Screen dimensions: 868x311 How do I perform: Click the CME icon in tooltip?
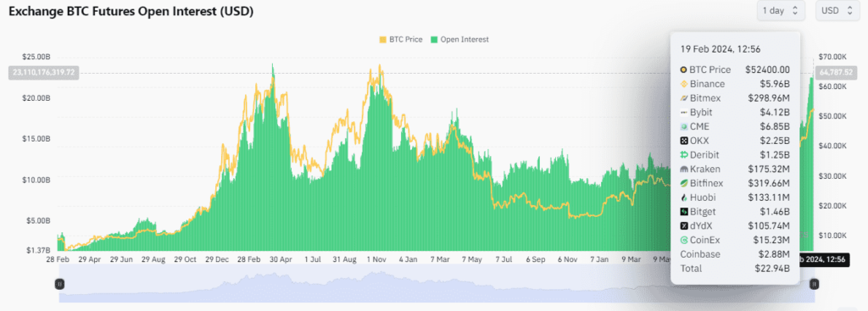[x=684, y=127]
